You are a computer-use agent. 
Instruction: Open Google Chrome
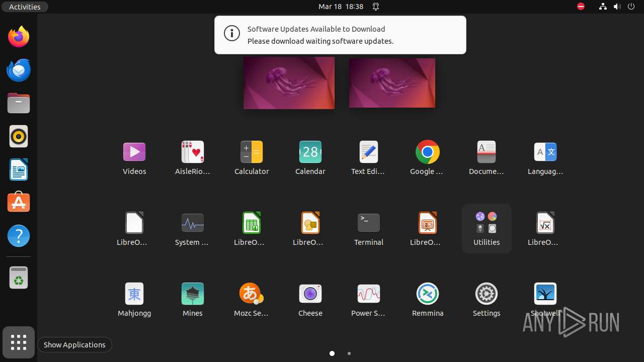coord(428,157)
